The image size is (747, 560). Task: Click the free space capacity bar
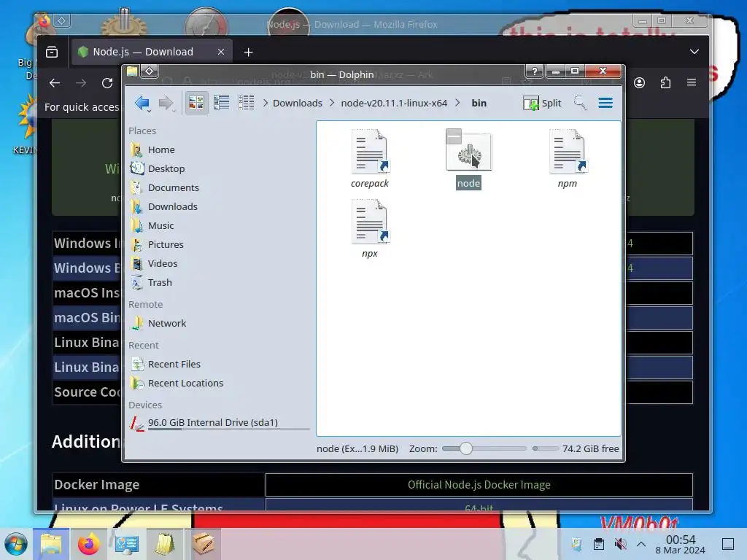[x=545, y=448]
